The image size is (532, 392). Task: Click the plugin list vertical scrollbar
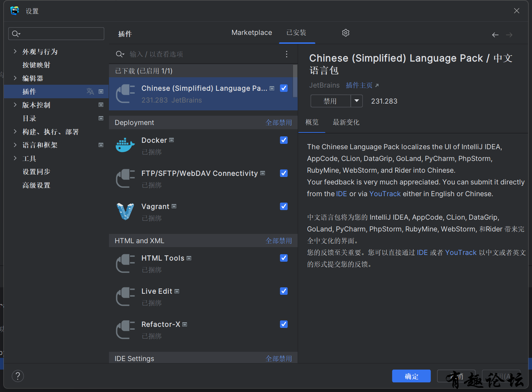[x=295, y=80]
